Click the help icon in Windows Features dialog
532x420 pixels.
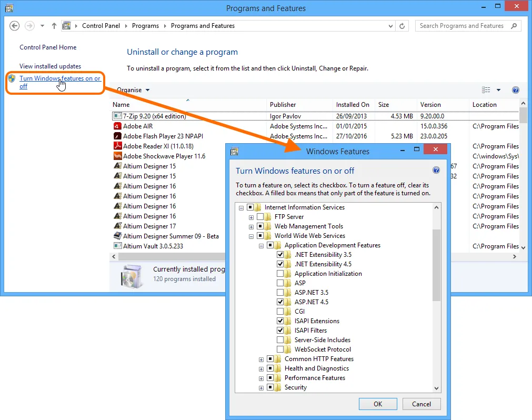436,171
